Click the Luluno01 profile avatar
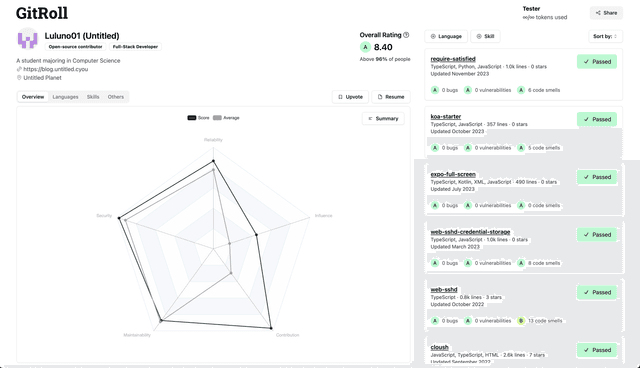Screen dimensions: 640x368 tap(27, 38)
